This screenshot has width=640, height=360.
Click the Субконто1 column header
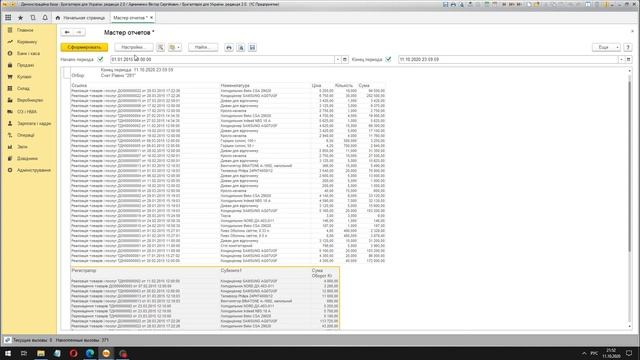[x=231, y=271]
